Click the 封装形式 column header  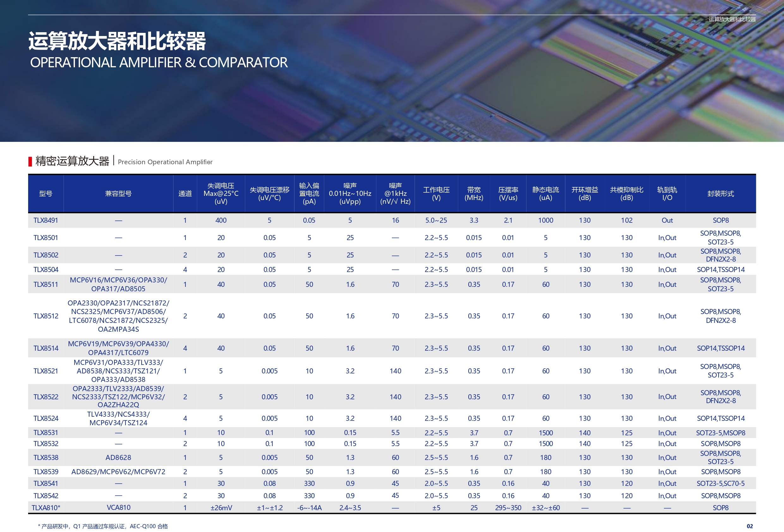[x=720, y=193]
